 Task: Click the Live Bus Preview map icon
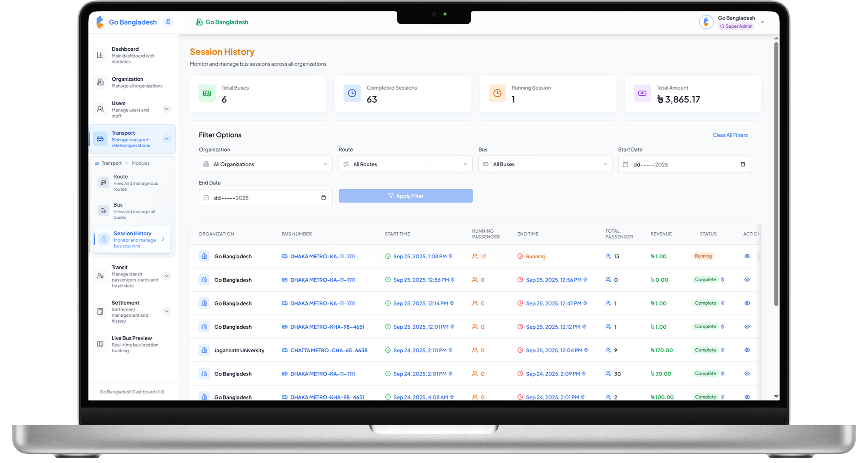tap(100, 344)
